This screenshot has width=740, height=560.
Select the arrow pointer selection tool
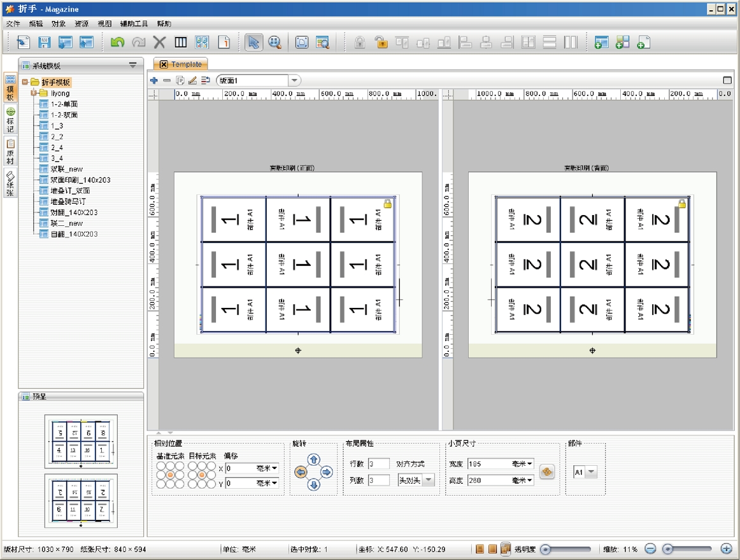253,43
